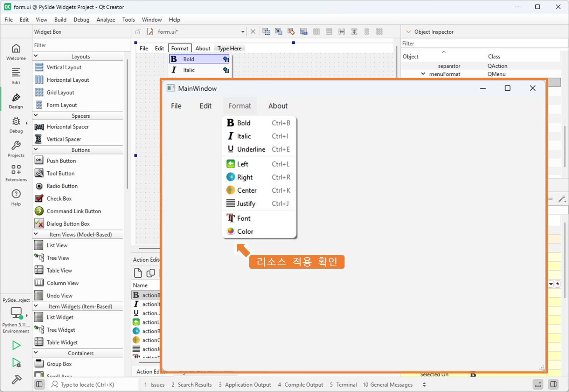Image resolution: width=569 pixels, height=392 pixels.
Task: Collapse the Containers category in the Widget Box
Action: (36, 352)
